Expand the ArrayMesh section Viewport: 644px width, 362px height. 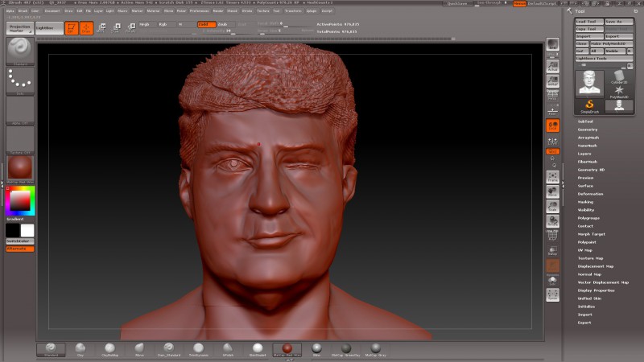[588, 138]
